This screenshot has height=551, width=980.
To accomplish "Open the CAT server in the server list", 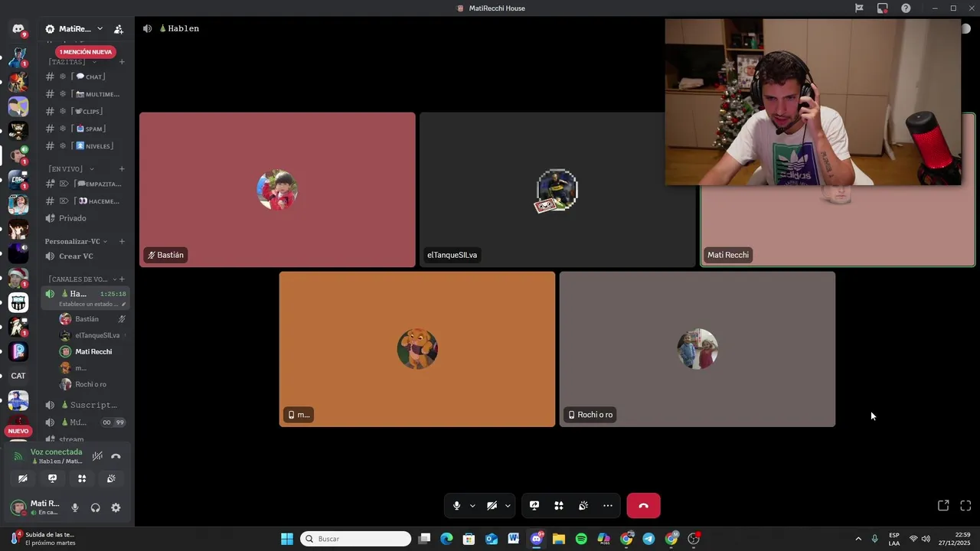I will coord(18,376).
